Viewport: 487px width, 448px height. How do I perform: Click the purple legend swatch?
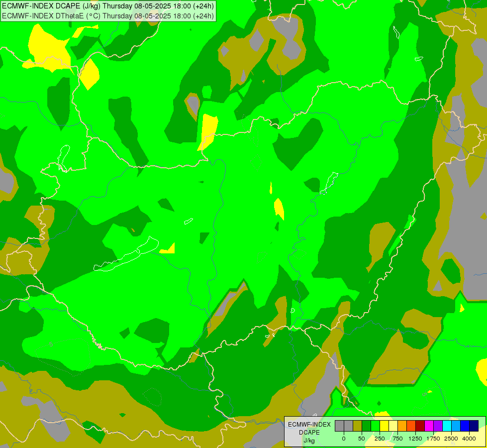coord(438,426)
